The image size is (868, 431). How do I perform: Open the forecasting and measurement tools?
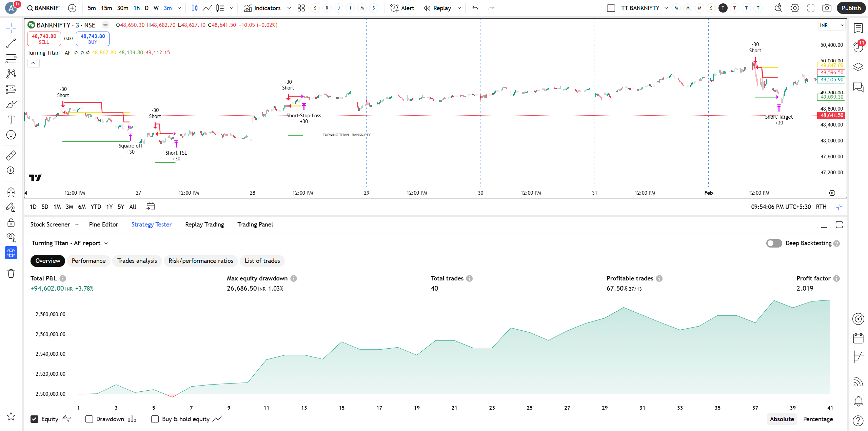(11, 89)
